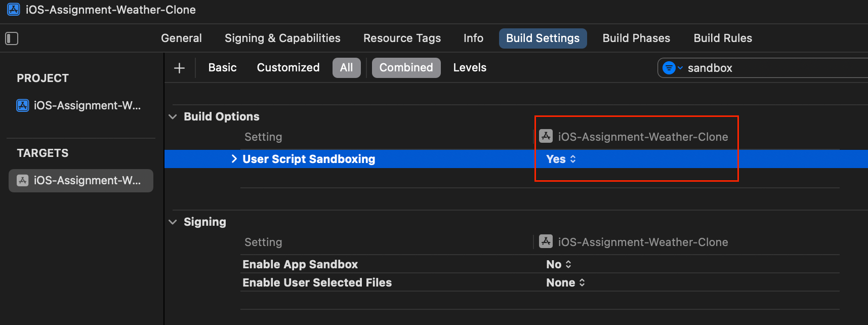
Task: Click the plus icon to add build setting
Action: click(x=179, y=68)
